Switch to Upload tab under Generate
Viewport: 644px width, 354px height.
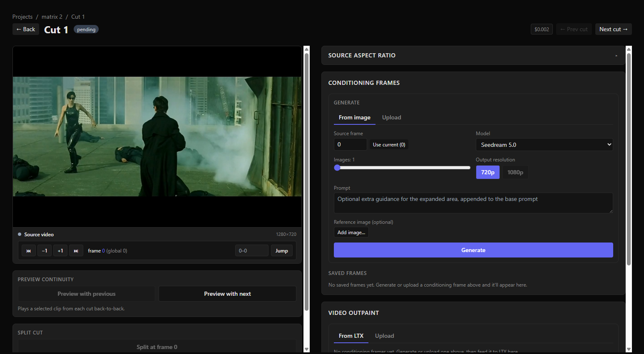coord(392,117)
